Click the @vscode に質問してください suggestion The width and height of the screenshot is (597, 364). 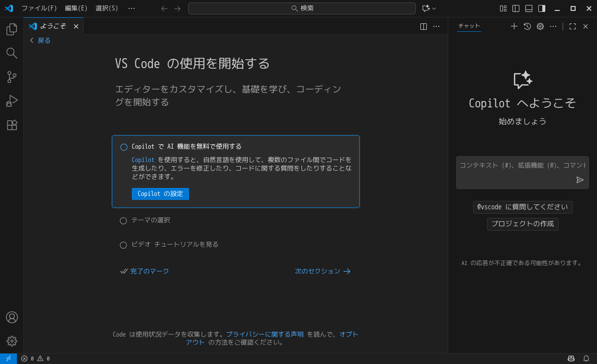[x=522, y=207]
